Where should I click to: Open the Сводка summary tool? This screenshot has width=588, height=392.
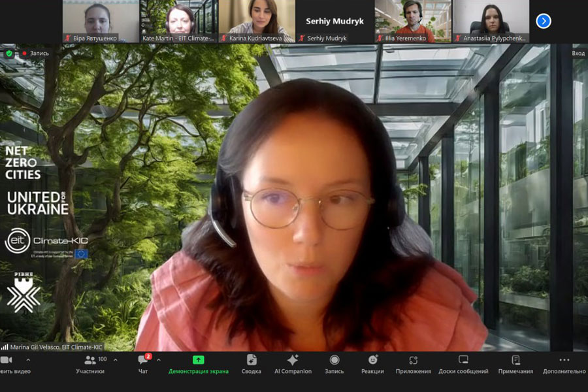(x=252, y=365)
